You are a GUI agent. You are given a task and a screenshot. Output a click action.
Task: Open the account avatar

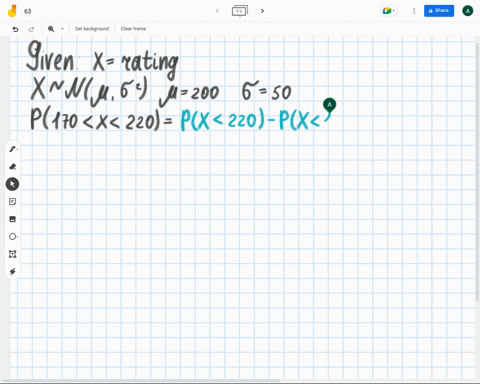(x=468, y=11)
